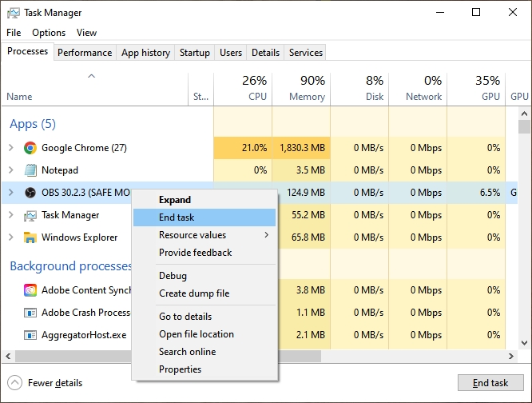This screenshot has width=532, height=403.
Task: Click the OBS 30.2.3 app icon
Action: [30, 193]
